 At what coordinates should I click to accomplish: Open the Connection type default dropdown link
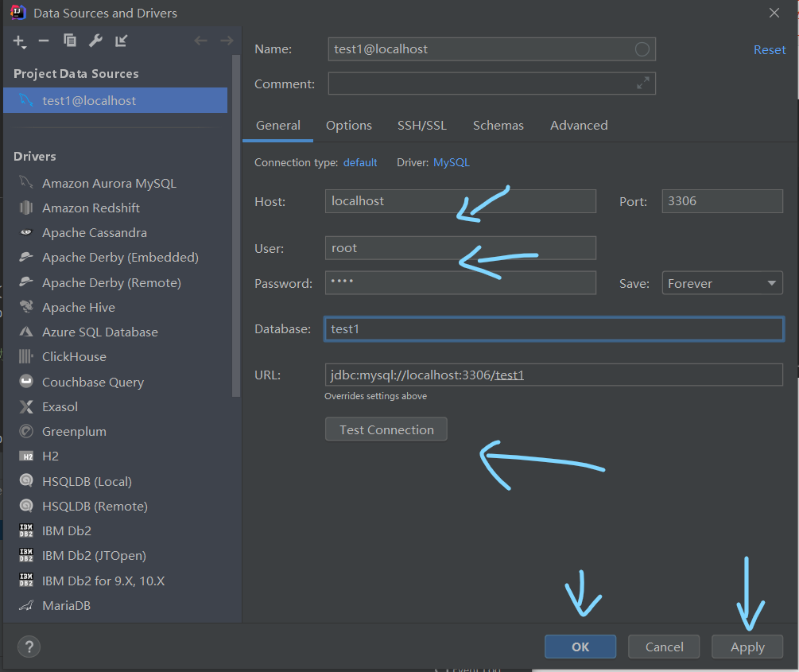[360, 162]
